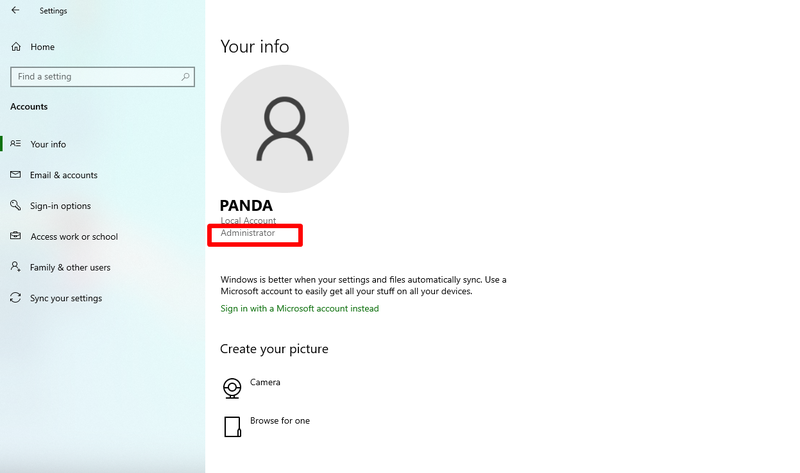Click the profile avatar picture
The image size is (800, 473).
coord(285,129)
